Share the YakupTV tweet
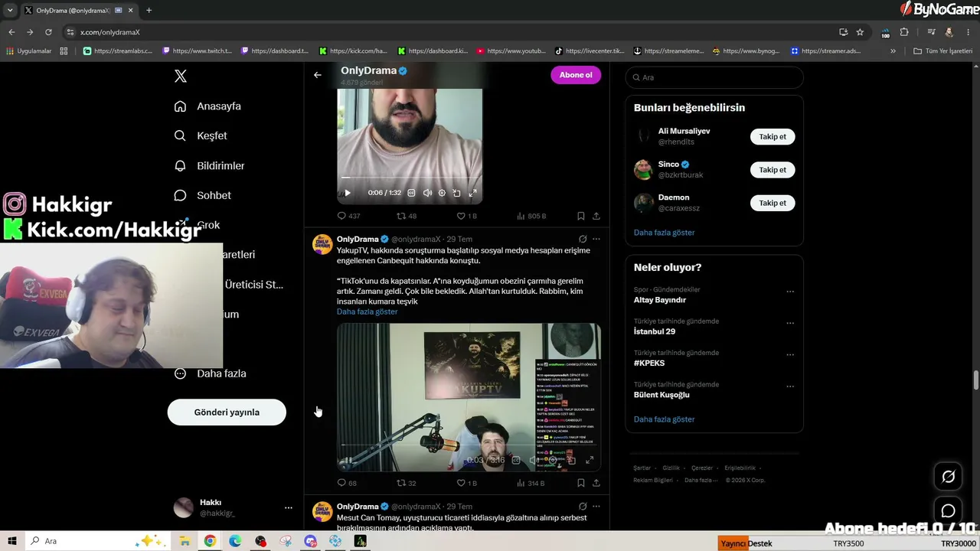980x551 pixels. [596, 483]
